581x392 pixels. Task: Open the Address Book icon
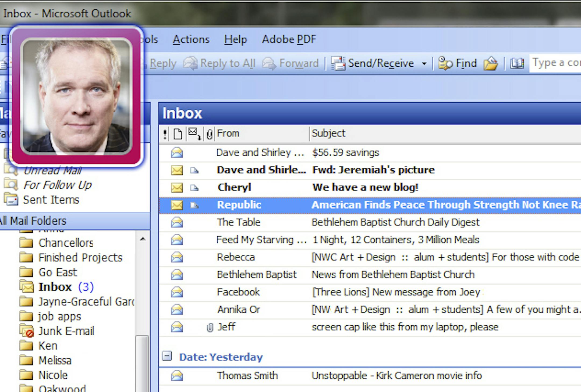tap(517, 63)
